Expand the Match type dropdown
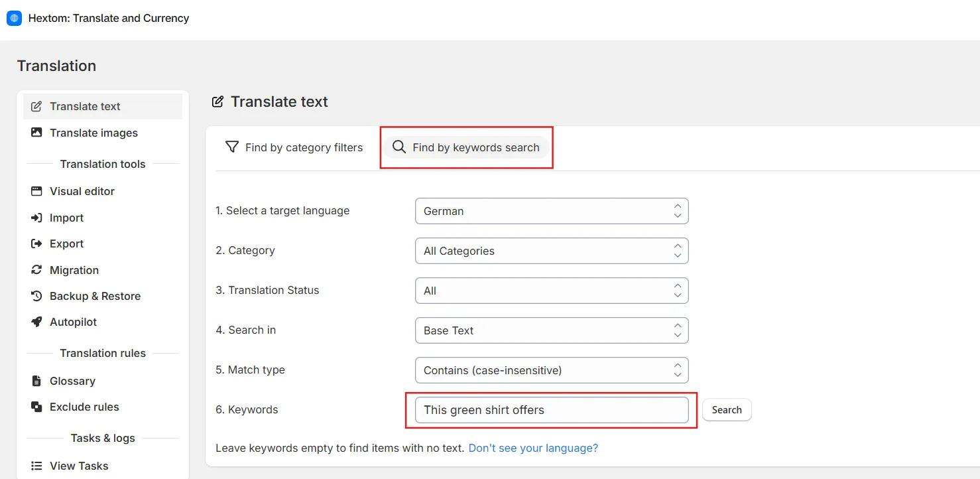The image size is (980, 479). 552,370
